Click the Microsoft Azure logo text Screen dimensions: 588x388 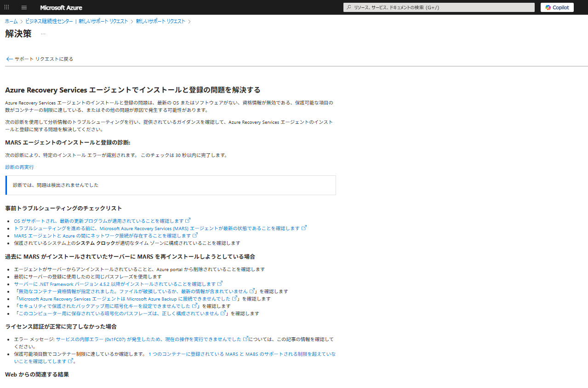tap(61, 7)
